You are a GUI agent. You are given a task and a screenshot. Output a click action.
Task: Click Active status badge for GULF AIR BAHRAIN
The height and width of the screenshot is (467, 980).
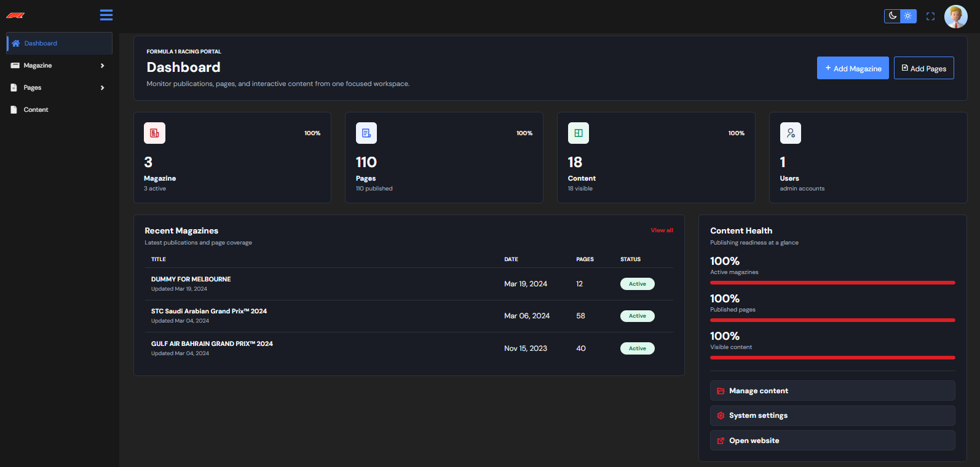pos(638,348)
